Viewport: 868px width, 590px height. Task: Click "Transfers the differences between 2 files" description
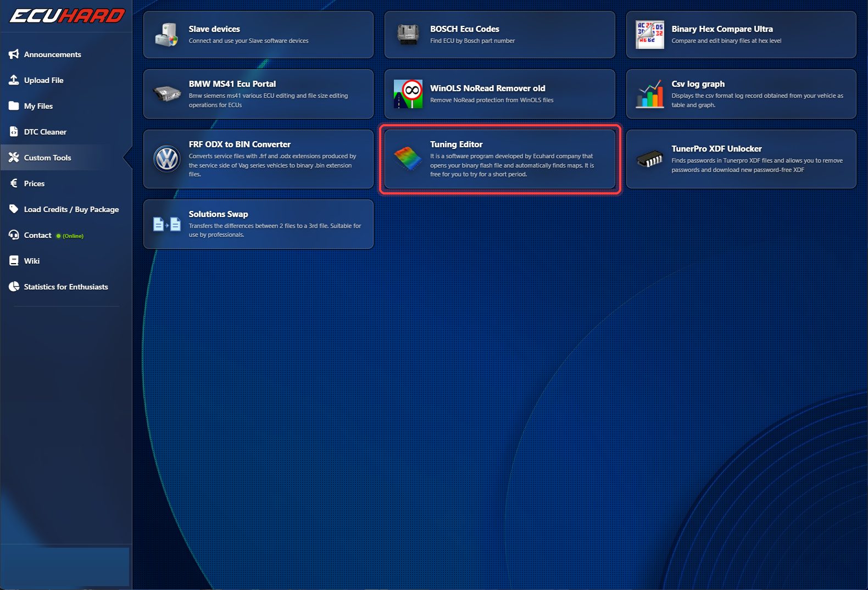[275, 230]
